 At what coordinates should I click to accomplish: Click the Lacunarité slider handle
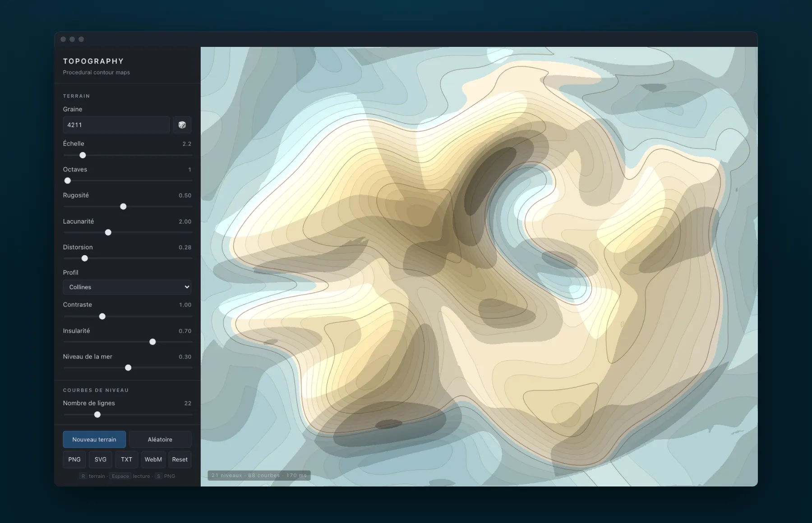[x=108, y=233]
